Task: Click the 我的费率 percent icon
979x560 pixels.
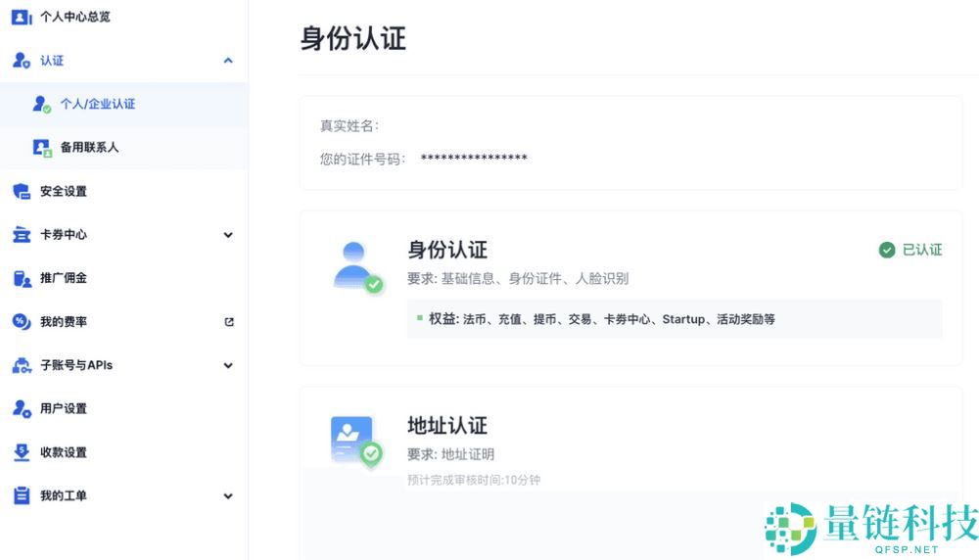Action: [x=22, y=321]
